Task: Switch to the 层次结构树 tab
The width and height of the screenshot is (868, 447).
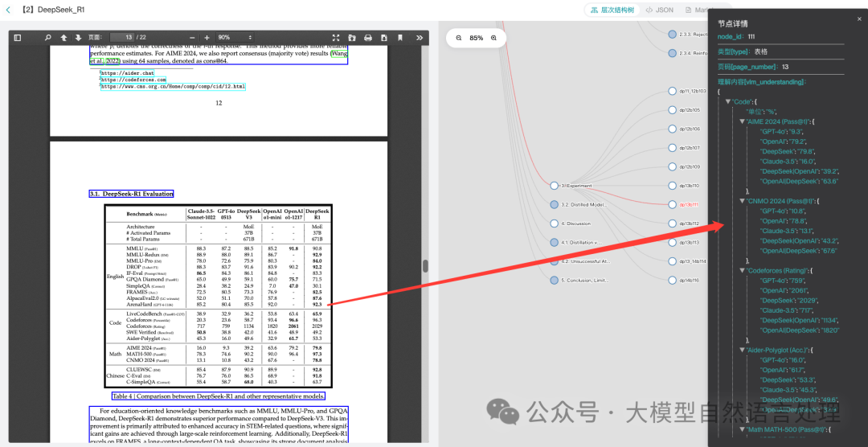Action: [612, 10]
